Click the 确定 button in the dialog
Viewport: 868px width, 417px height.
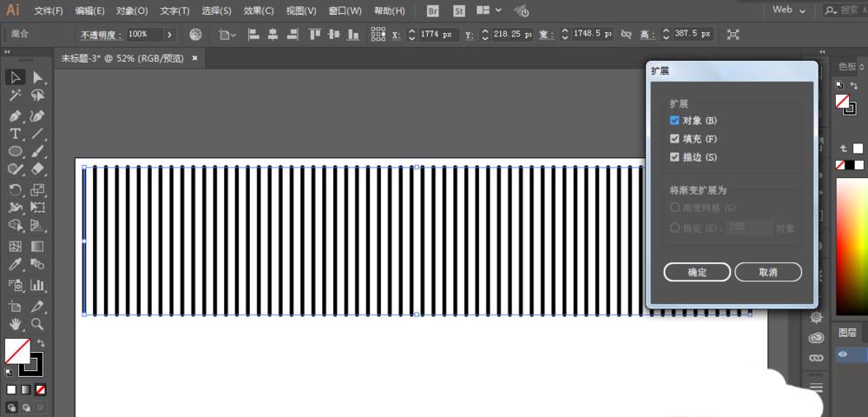tap(697, 273)
